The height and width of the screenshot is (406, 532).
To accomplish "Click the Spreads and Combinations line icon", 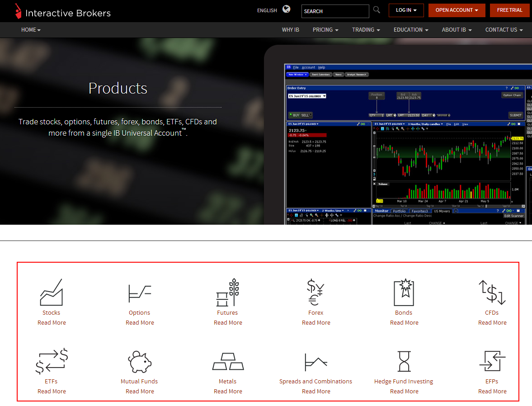I will tap(315, 362).
